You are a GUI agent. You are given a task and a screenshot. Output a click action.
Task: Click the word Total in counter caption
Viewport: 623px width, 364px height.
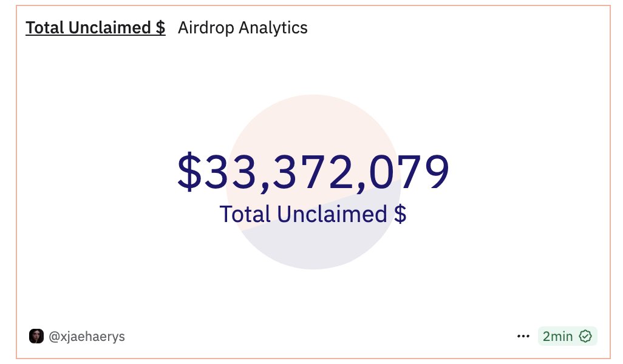[245, 214]
